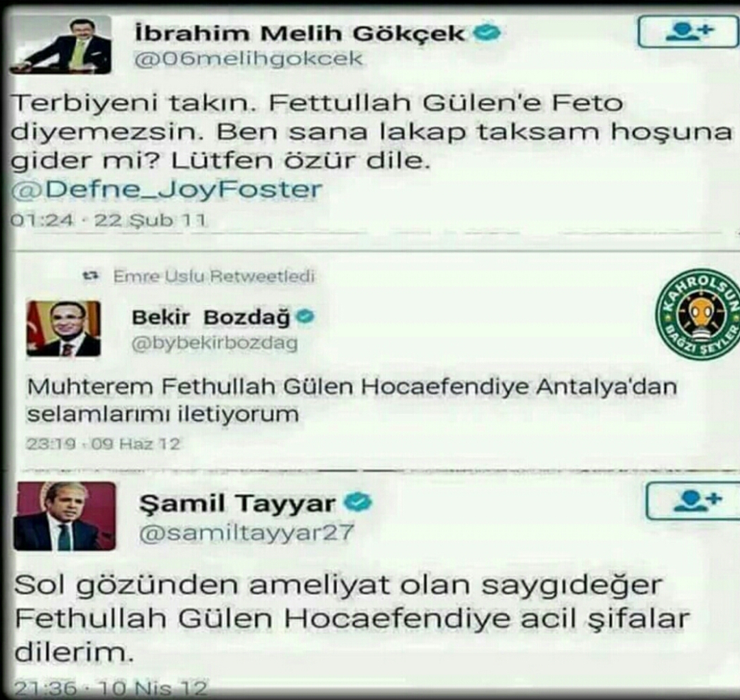Open the @bybekirbozdag handle
This screenshot has width=740, height=700.
tap(214, 343)
